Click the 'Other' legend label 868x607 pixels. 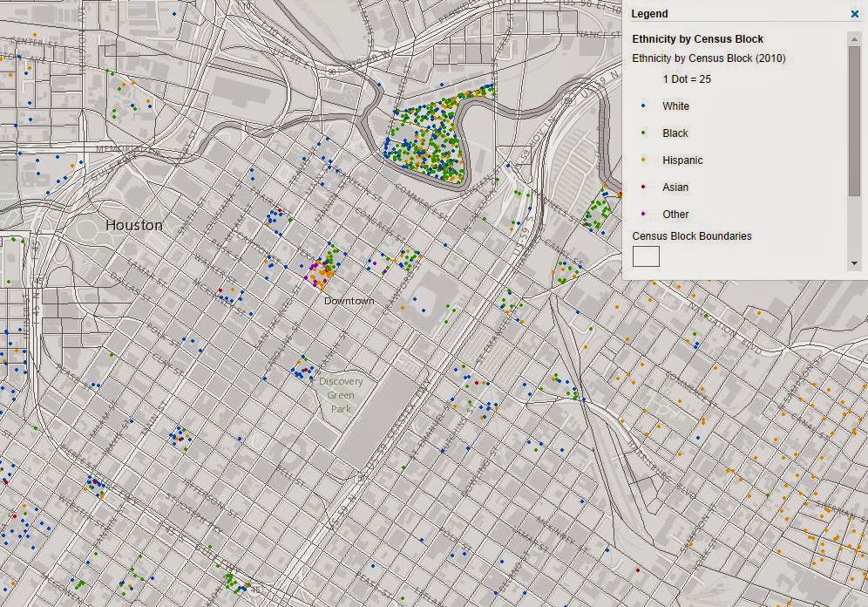675,215
